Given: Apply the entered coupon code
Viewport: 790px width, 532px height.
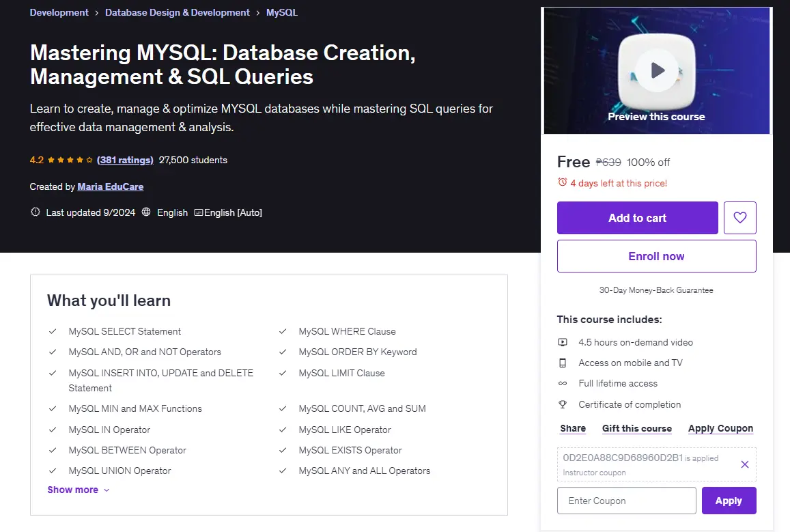Looking at the screenshot, I should tap(729, 501).
